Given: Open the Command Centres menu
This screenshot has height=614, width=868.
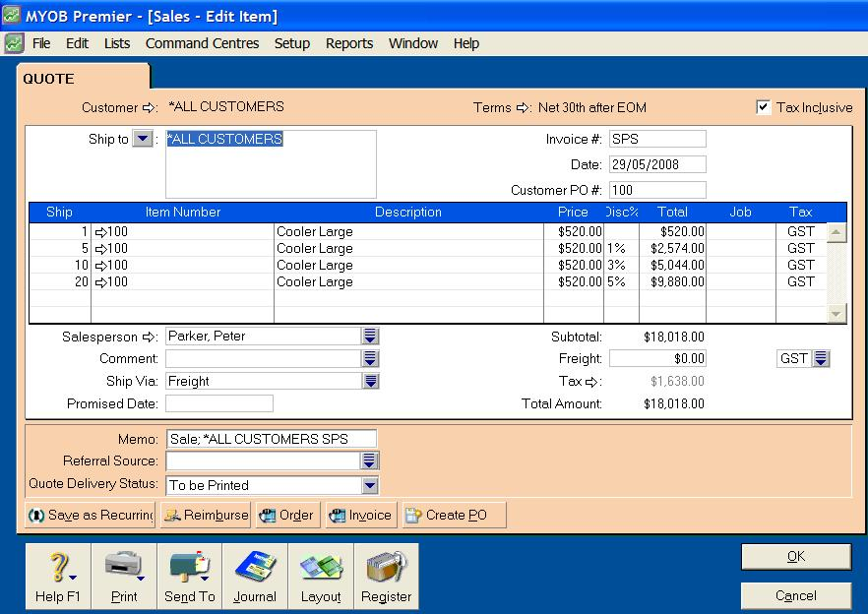Looking at the screenshot, I should click(202, 43).
